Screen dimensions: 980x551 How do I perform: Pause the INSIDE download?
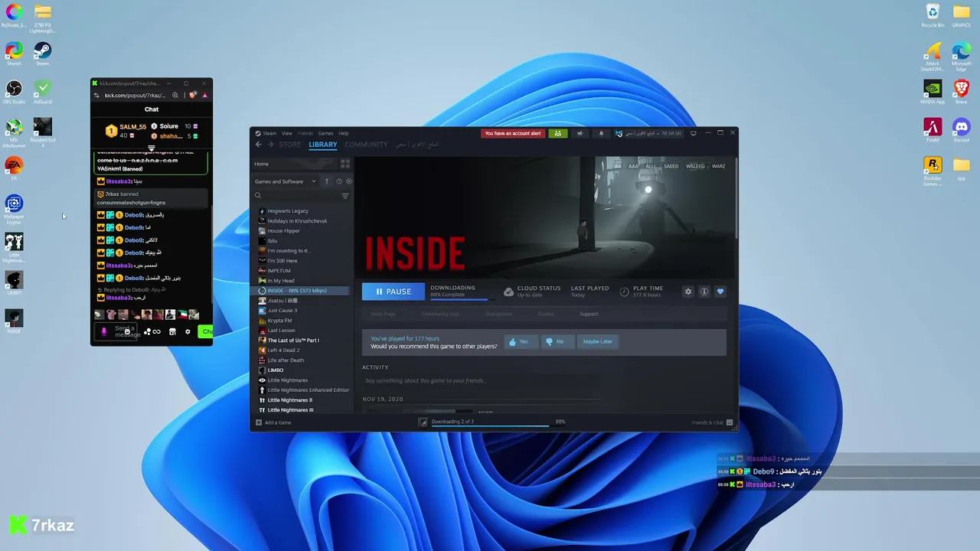point(394,292)
